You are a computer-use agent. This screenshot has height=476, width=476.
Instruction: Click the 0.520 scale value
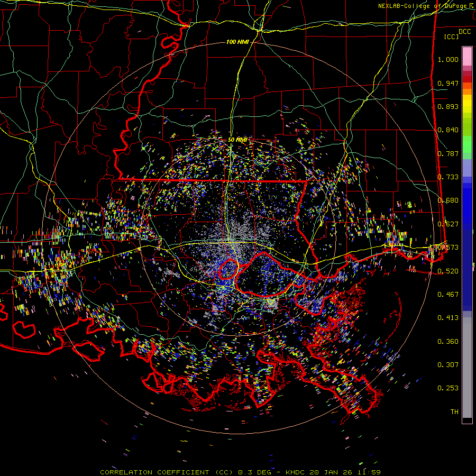tap(448, 271)
